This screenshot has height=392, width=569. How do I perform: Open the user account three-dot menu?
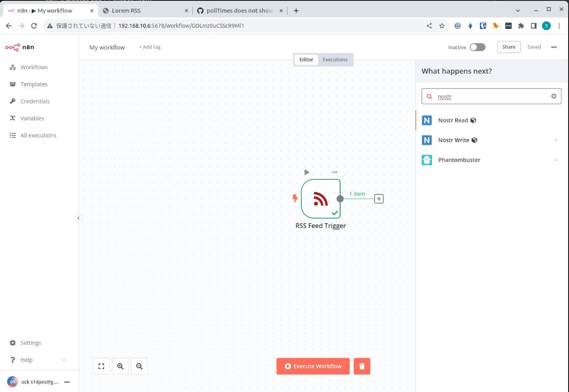point(67,382)
